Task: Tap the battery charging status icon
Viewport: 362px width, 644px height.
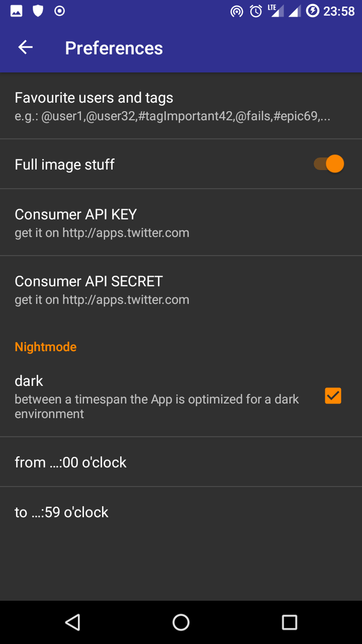Action: coord(313,11)
